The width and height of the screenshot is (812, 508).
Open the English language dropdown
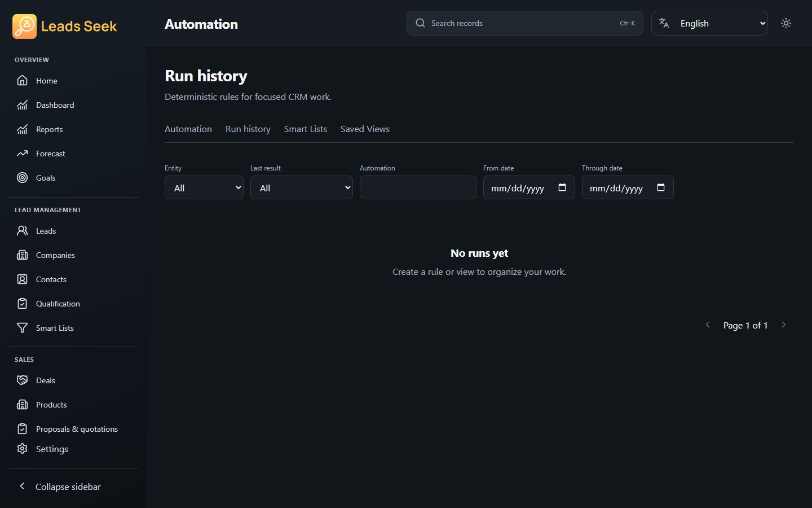coord(709,23)
